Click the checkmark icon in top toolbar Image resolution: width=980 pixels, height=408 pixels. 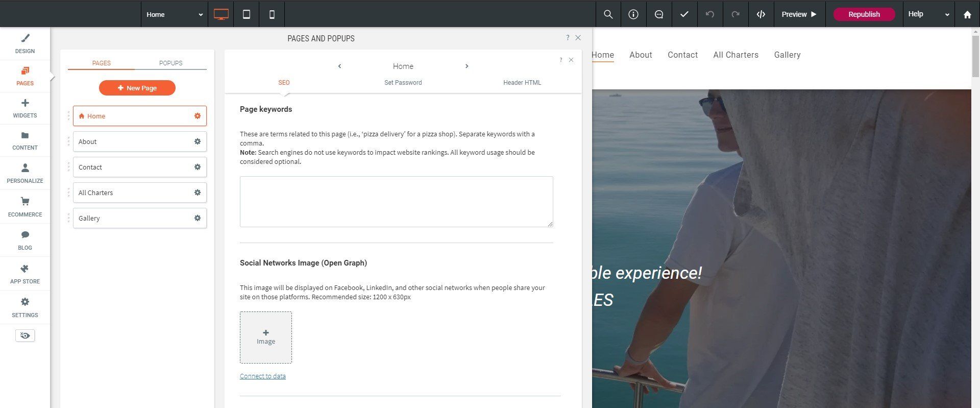[684, 14]
